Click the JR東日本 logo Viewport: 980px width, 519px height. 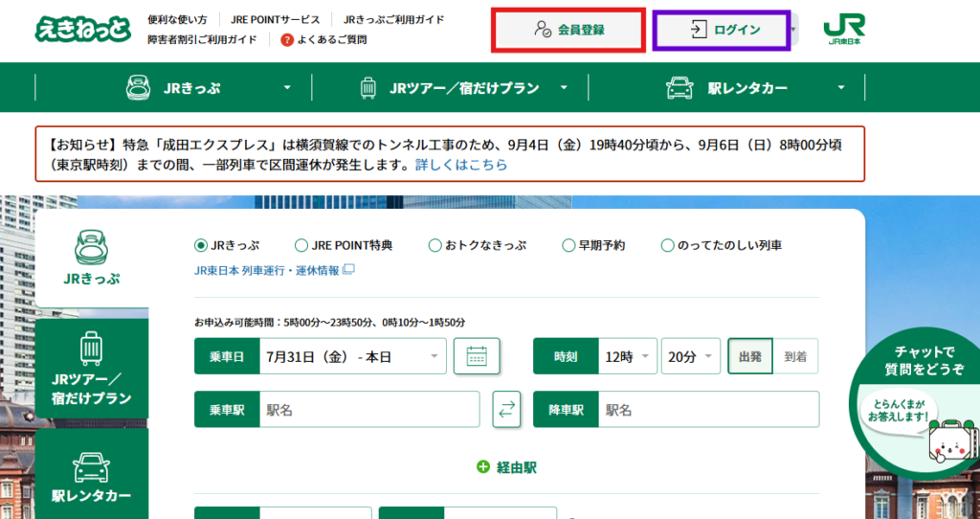(844, 30)
